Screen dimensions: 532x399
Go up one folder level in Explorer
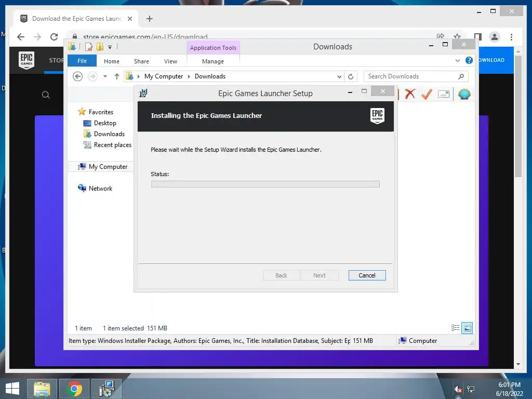[x=117, y=76]
